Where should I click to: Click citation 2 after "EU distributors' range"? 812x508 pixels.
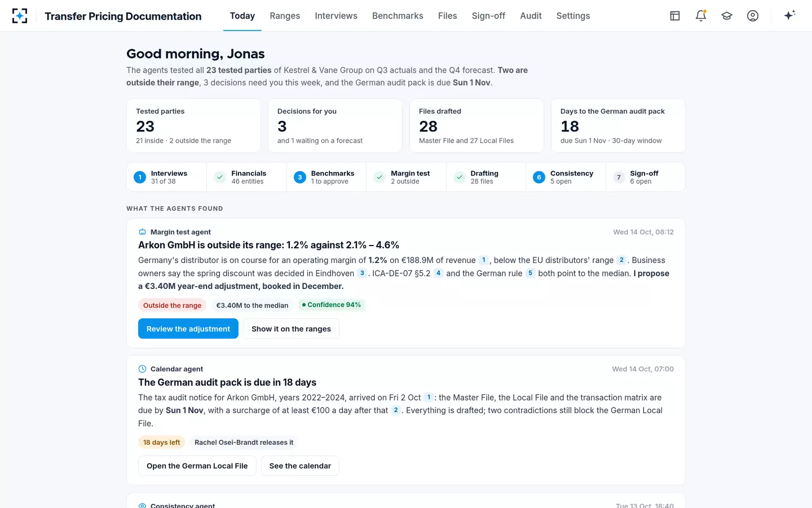[621, 260]
